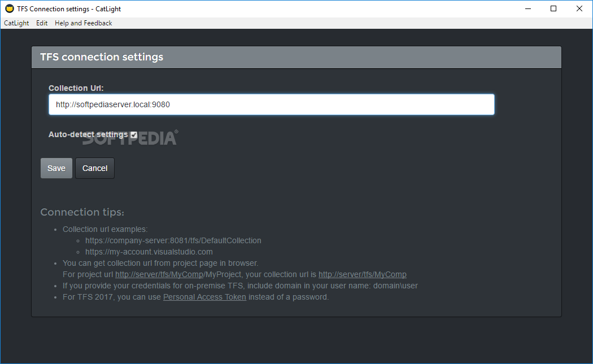The width and height of the screenshot is (593, 364).
Task: Click the Cancel button
Action: [x=95, y=168]
